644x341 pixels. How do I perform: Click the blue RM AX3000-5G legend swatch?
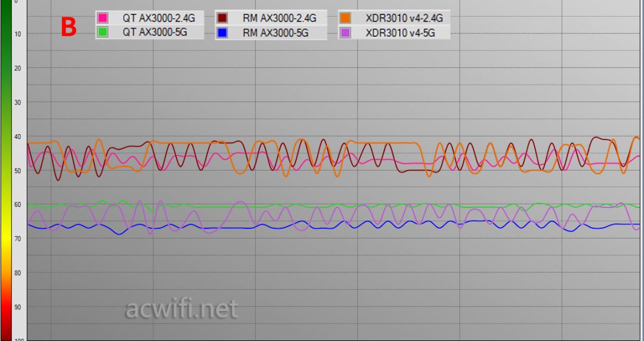(x=222, y=32)
